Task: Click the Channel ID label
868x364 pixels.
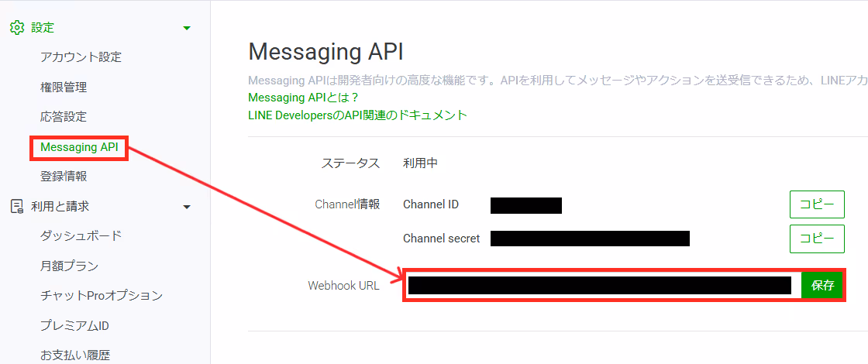Action: 431,204
